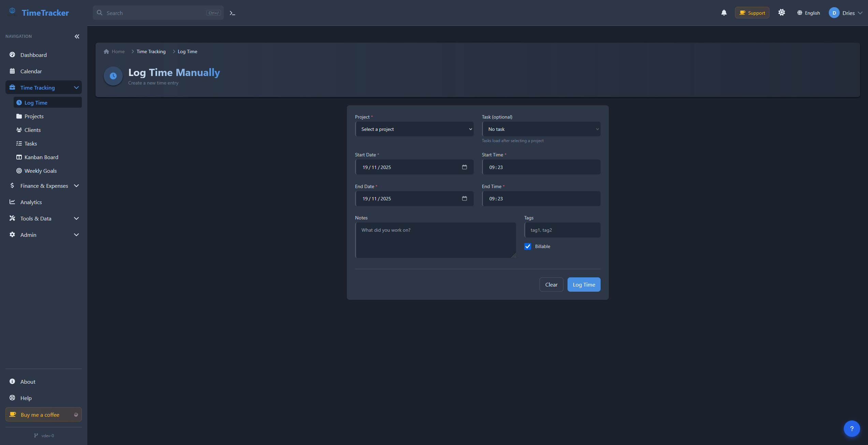Screen dimensions: 868x445
Task: Open the calendar picker on Start Date
Action: (x=465, y=167)
